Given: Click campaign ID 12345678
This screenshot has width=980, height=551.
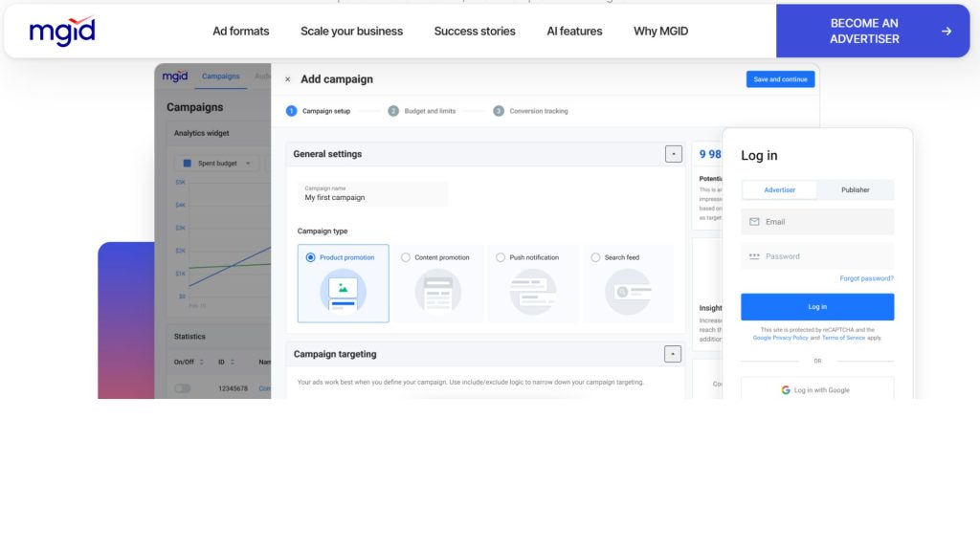Looking at the screenshot, I should coord(234,388).
